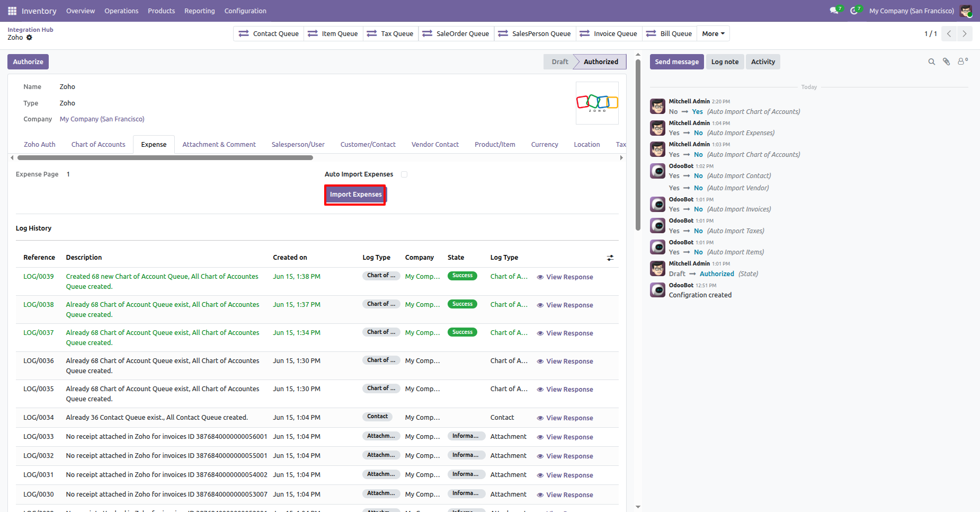The image size is (980, 512).
Task: Switch to Location tab
Action: point(587,145)
